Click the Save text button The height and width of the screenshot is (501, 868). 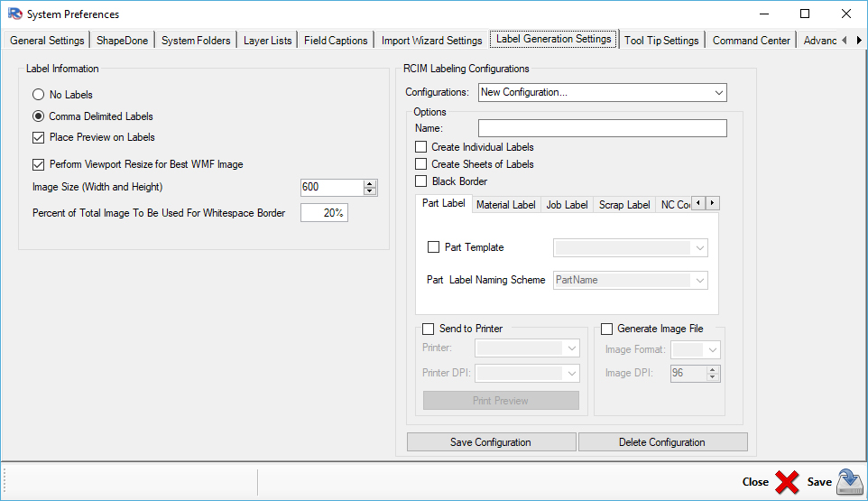[x=819, y=482]
